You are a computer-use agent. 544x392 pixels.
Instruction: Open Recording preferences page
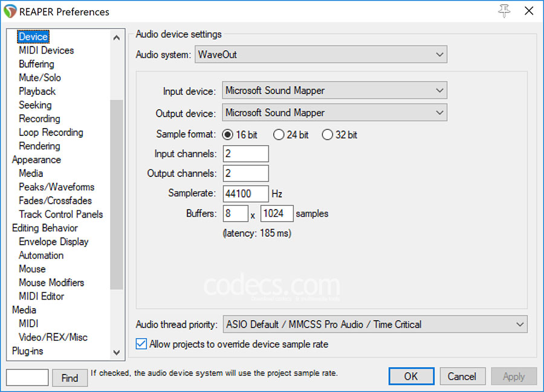[x=39, y=119]
